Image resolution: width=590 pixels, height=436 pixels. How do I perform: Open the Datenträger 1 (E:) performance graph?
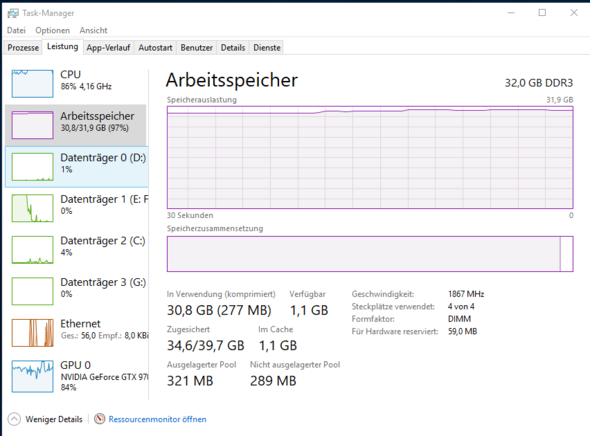(x=77, y=208)
